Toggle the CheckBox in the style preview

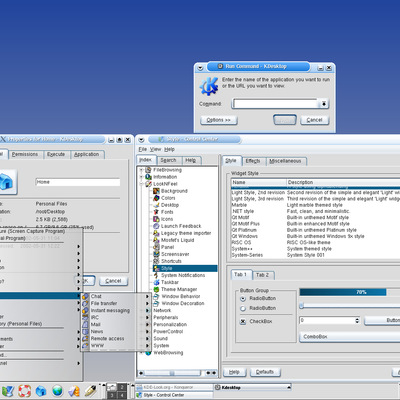coord(243,322)
